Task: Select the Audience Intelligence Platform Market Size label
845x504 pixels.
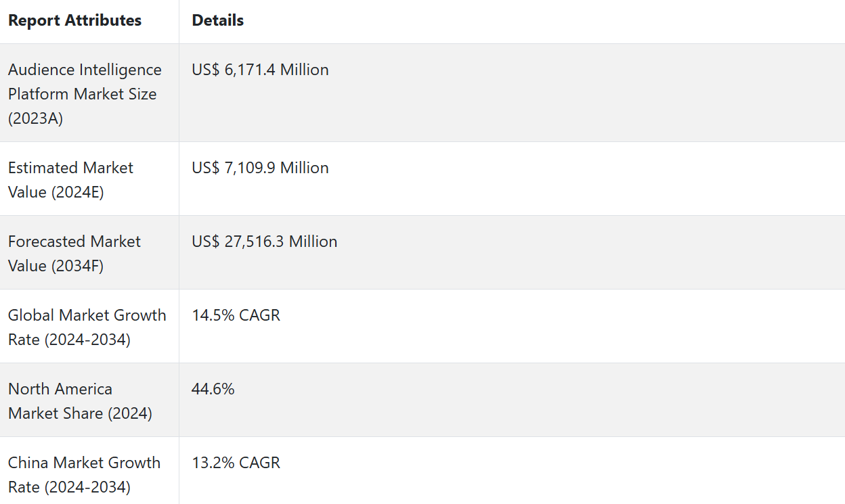Action: pyautogui.click(x=85, y=94)
